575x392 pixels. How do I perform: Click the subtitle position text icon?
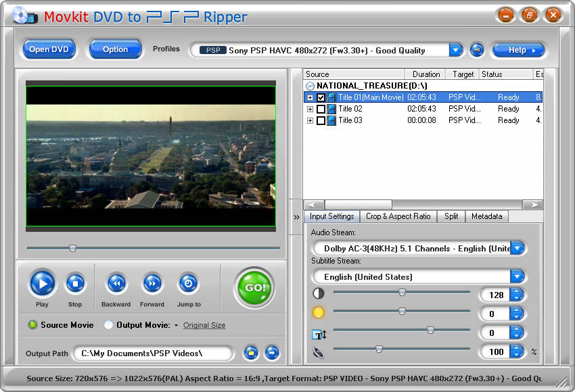click(x=319, y=335)
